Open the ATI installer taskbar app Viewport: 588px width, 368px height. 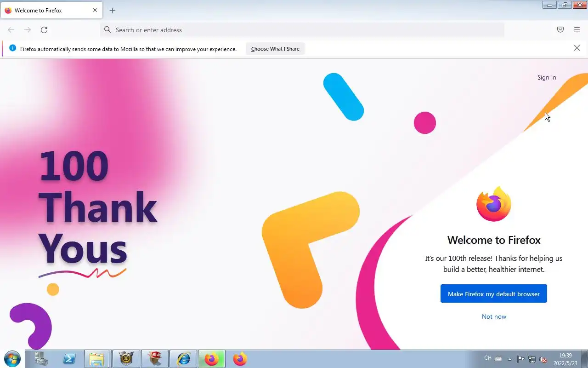pos(155,359)
